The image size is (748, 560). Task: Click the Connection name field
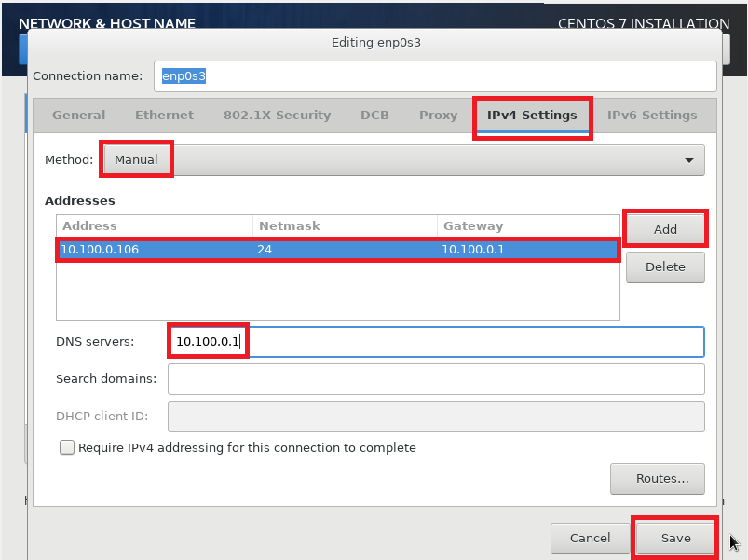coord(435,76)
